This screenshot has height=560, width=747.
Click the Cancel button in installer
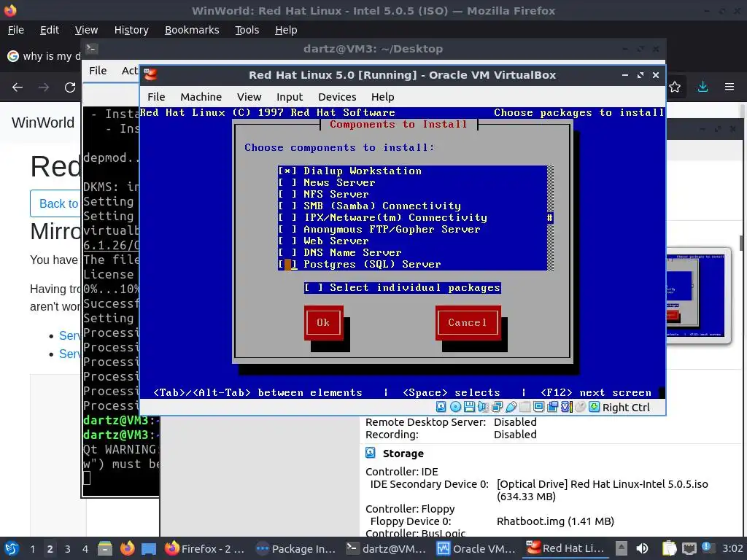click(468, 322)
